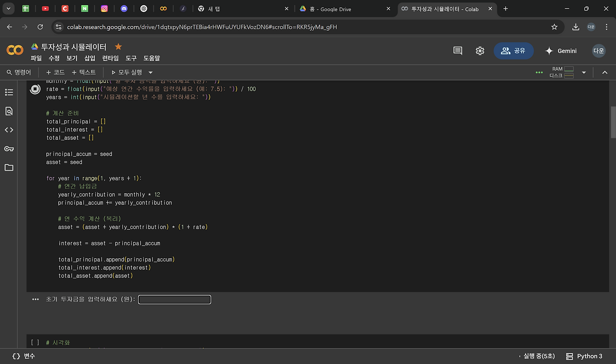Open the Chrome three-dot menu
This screenshot has width=616, height=364.
coord(606,27)
